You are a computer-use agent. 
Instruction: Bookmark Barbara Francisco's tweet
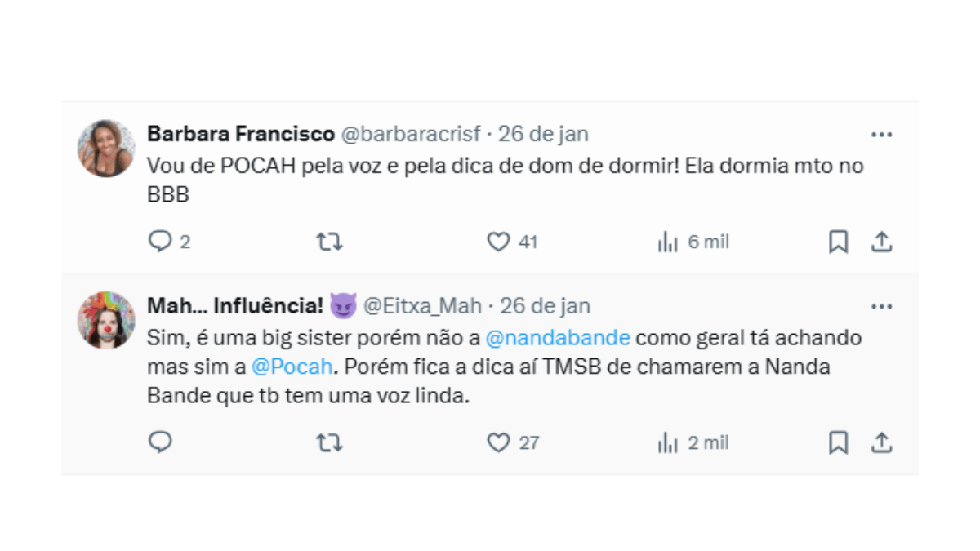[x=838, y=242]
